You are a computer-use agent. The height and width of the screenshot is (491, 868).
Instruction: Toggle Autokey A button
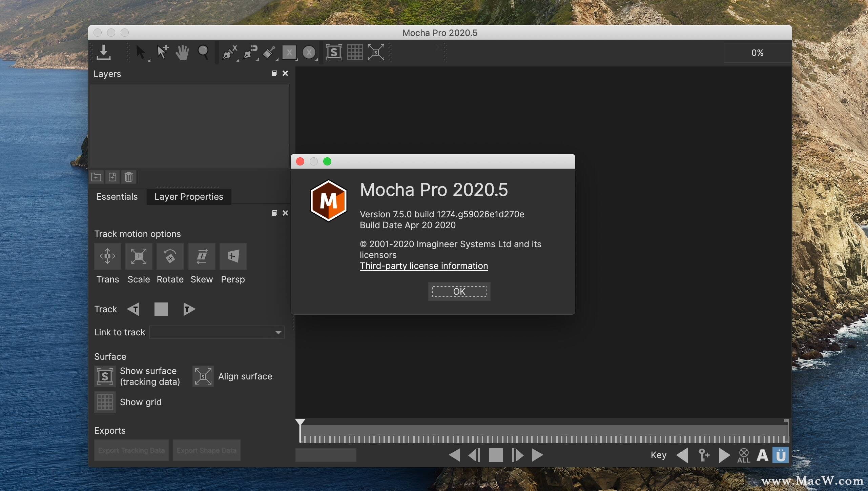point(762,455)
